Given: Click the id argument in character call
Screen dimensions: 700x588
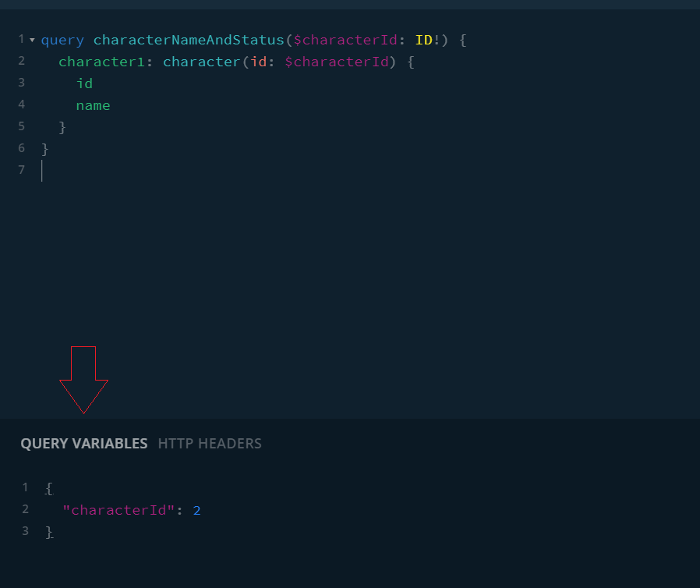Looking at the screenshot, I should [259, 62].
